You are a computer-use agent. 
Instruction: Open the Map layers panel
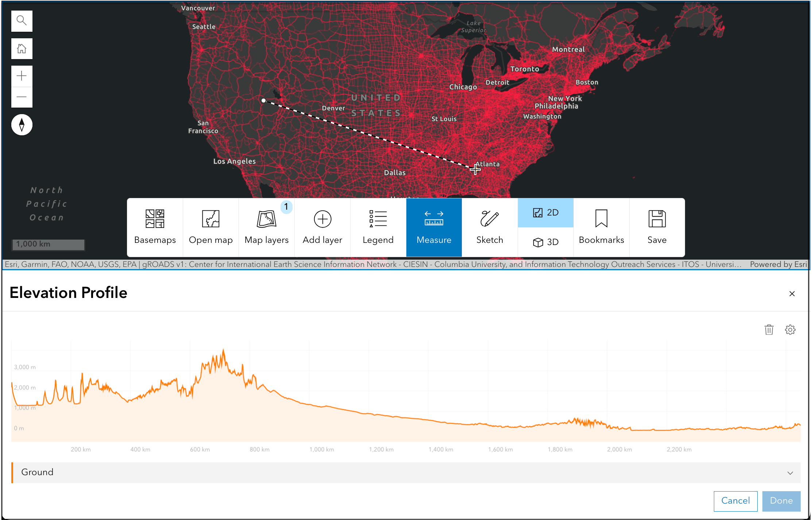tap(266, 226)
